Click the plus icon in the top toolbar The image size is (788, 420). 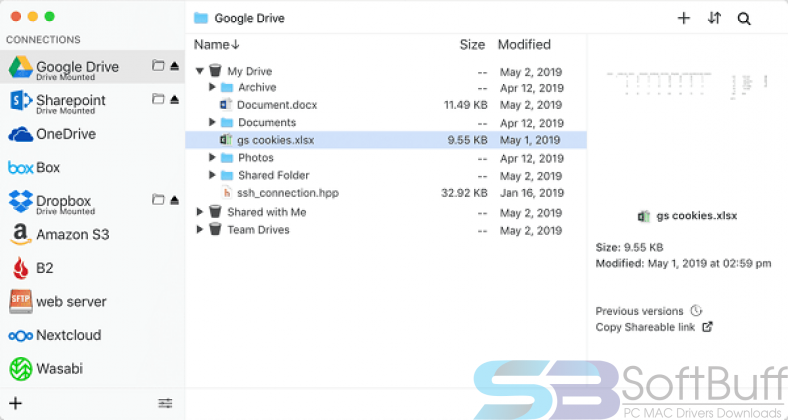click(683, 18)
